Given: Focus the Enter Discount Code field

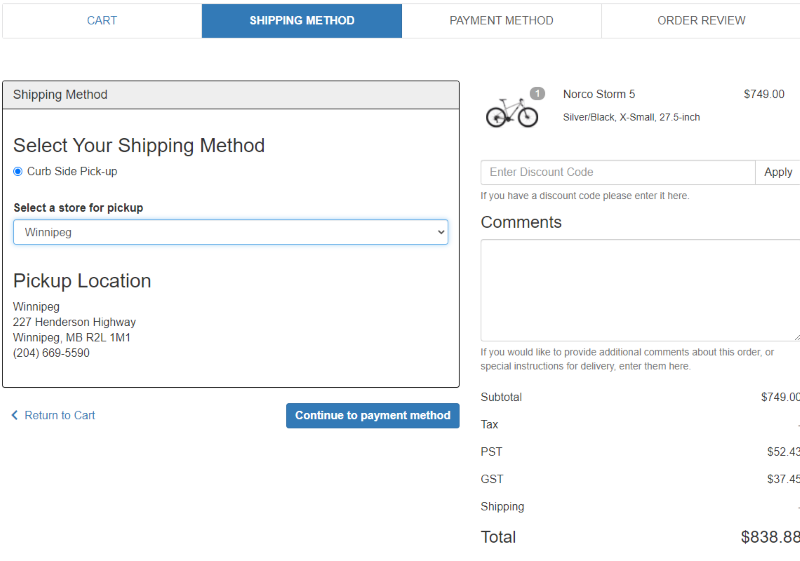Looking at the screenshot, I should [x=617, y=172].
